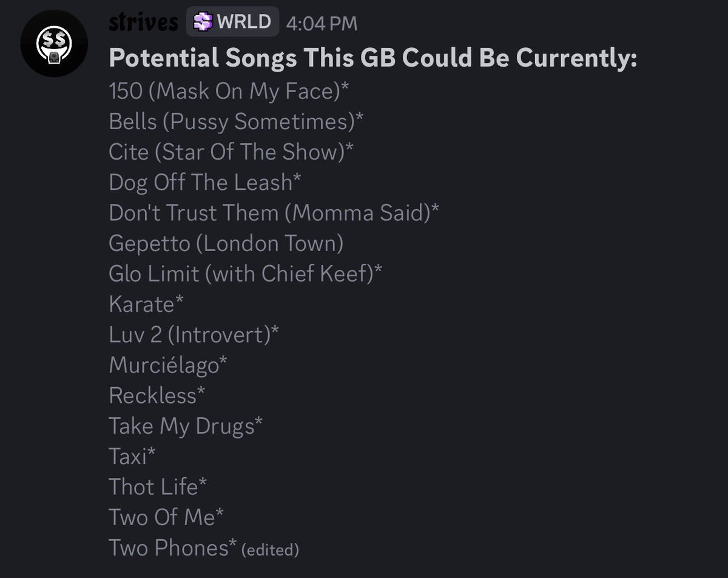This screenshot has height=578, width=728.
Task: Open the strives username profile
Action: coord(144,22)
